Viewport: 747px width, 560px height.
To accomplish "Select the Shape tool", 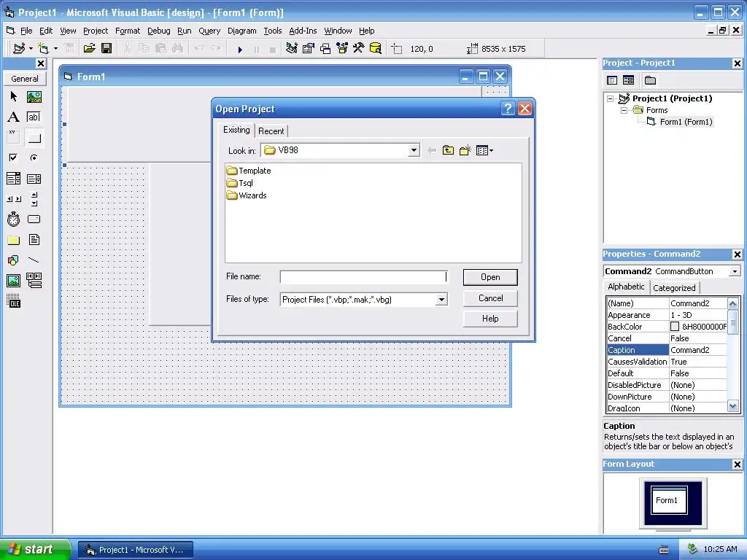I will pos(13,260).
